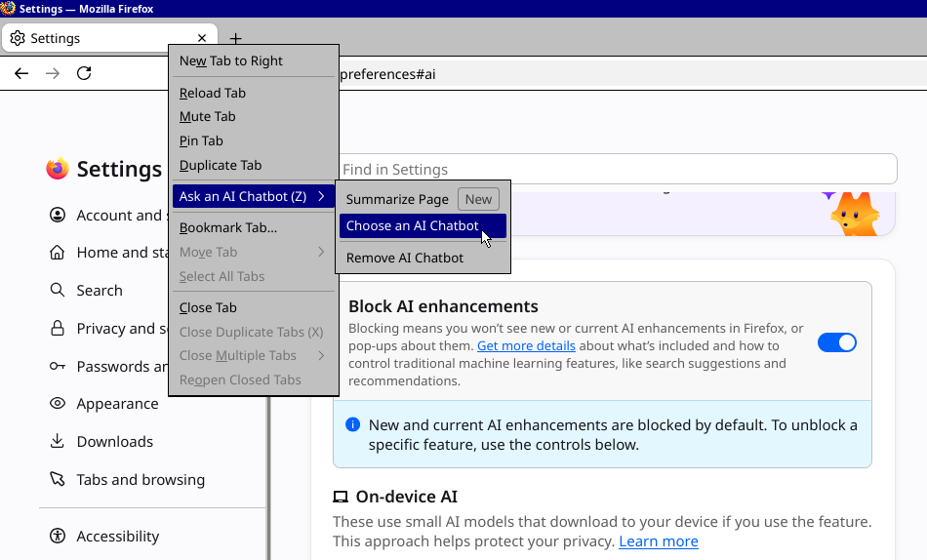The image size is (927, 560).
Task: Click the Home icon in the sidebar
Action: [x=58, y=253]
